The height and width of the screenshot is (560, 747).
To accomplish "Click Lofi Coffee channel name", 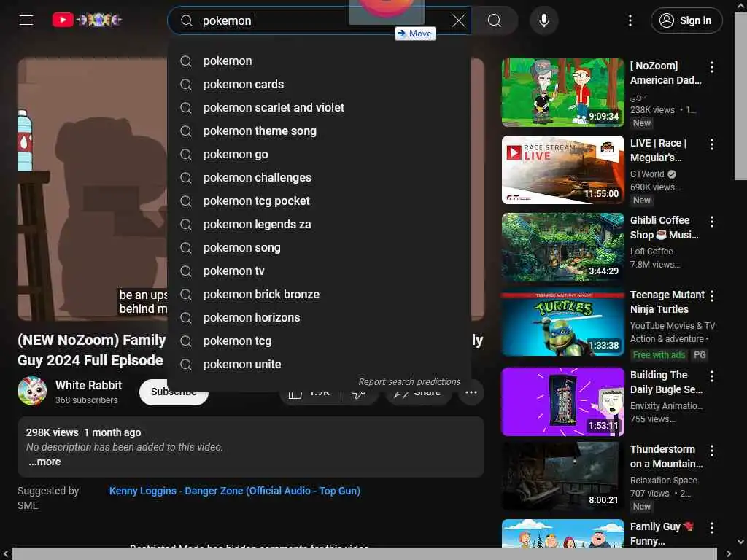I will click(x=651, y=252).
